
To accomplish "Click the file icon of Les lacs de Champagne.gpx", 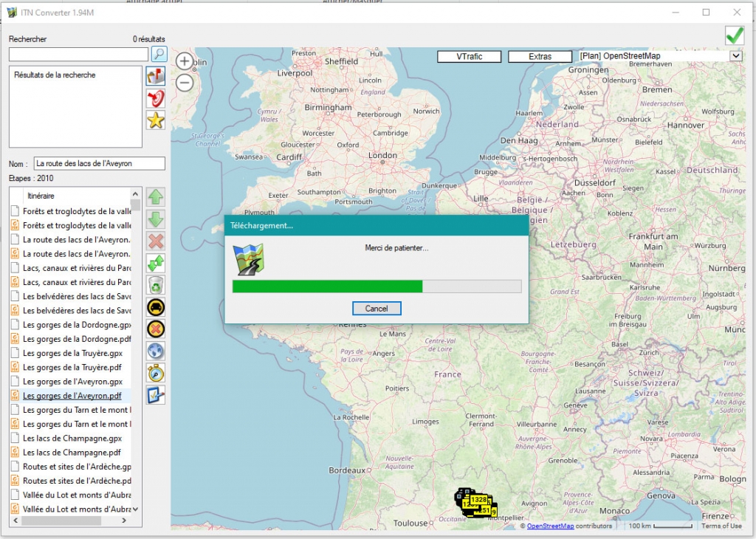I will coord(15,439).
